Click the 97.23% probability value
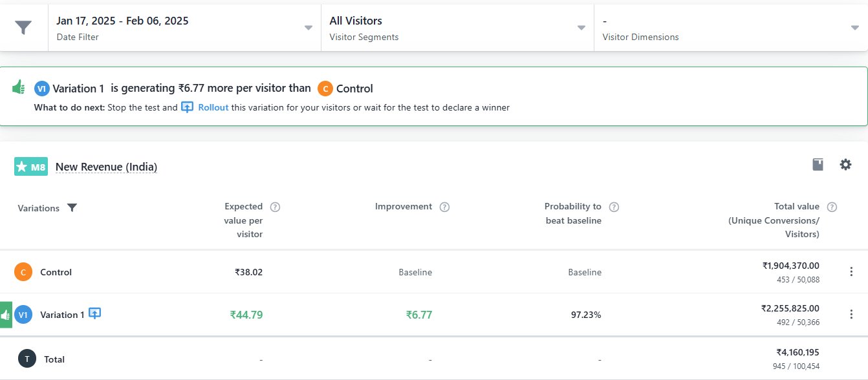868x380 pixels. click(x=586, y=315)
